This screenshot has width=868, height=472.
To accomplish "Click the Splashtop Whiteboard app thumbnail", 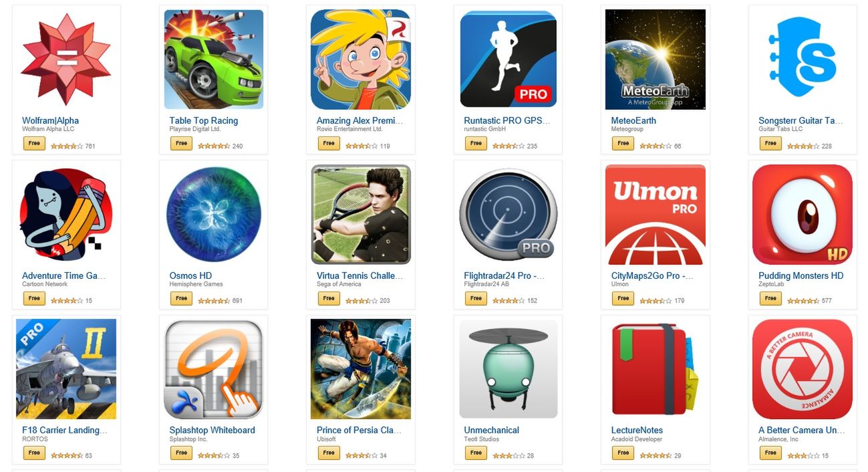I will (214, 369).
